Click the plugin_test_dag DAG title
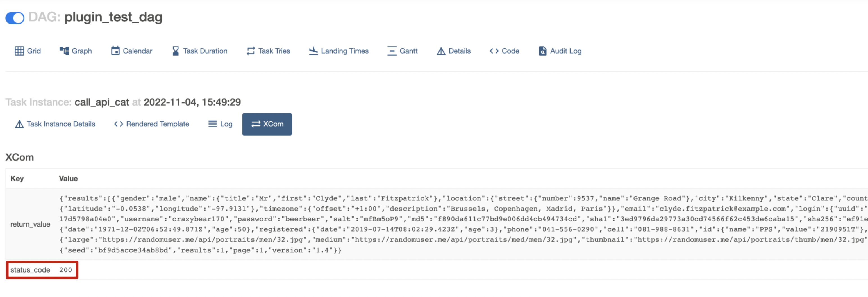This screenshot has height=297, width=868. click(113, 17)
